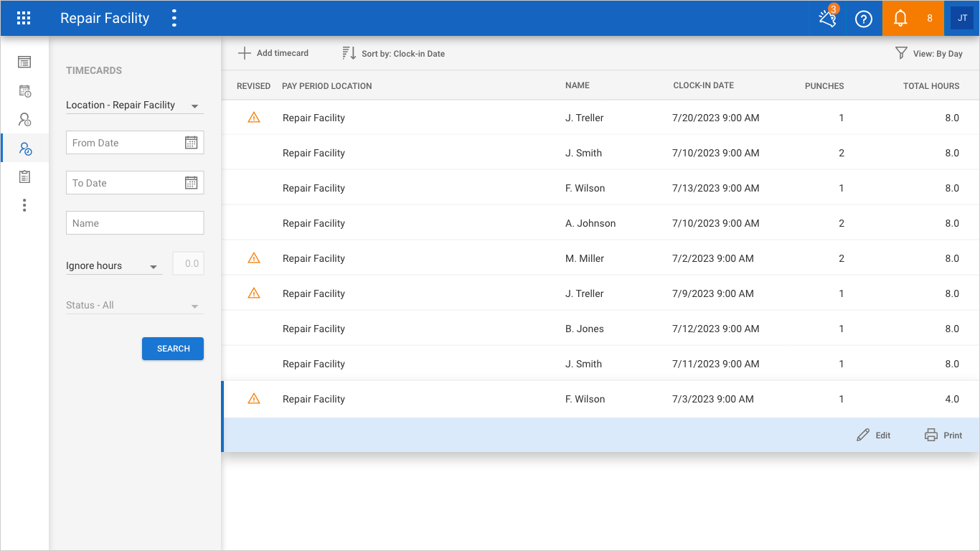Click the TIMECARDS panel heading
The width and height of the screenshot is (980, 551).
pyautogui.click(x=94, y=70)
